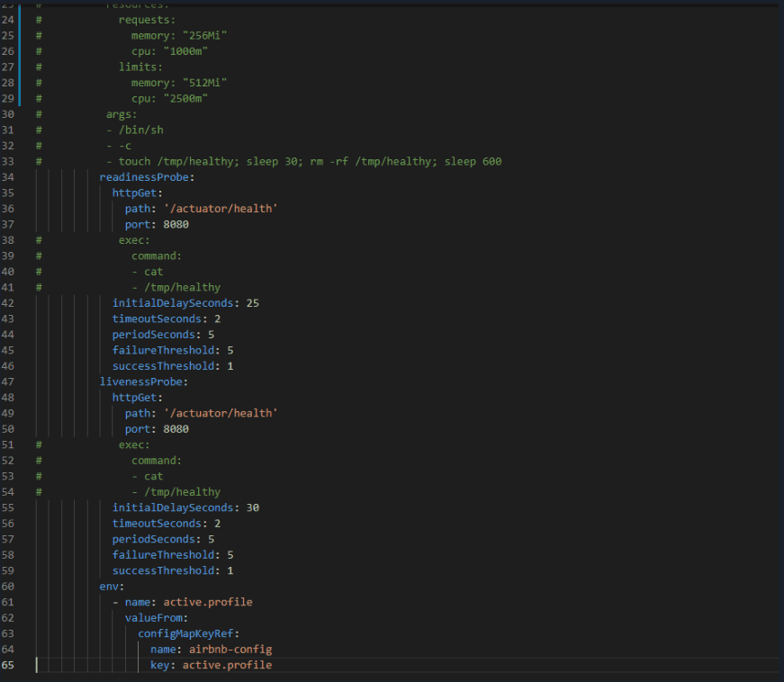Click commented cpu "1000m" on line 26
The height and width of the screenshot is (682, 784).
pos(169,51)
